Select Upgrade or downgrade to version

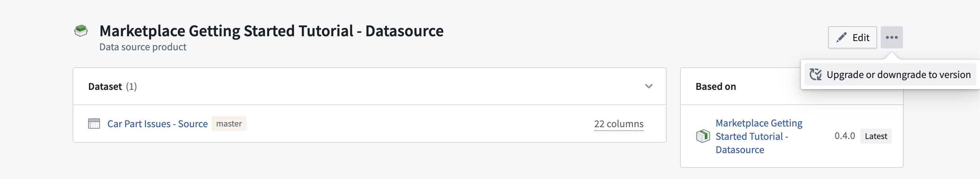click(890, 74)
